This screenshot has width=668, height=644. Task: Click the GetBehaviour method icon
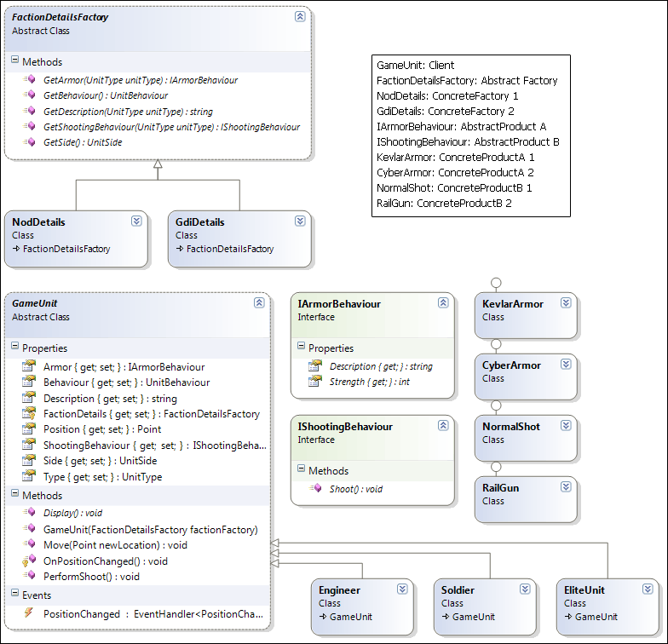[29, 95]
